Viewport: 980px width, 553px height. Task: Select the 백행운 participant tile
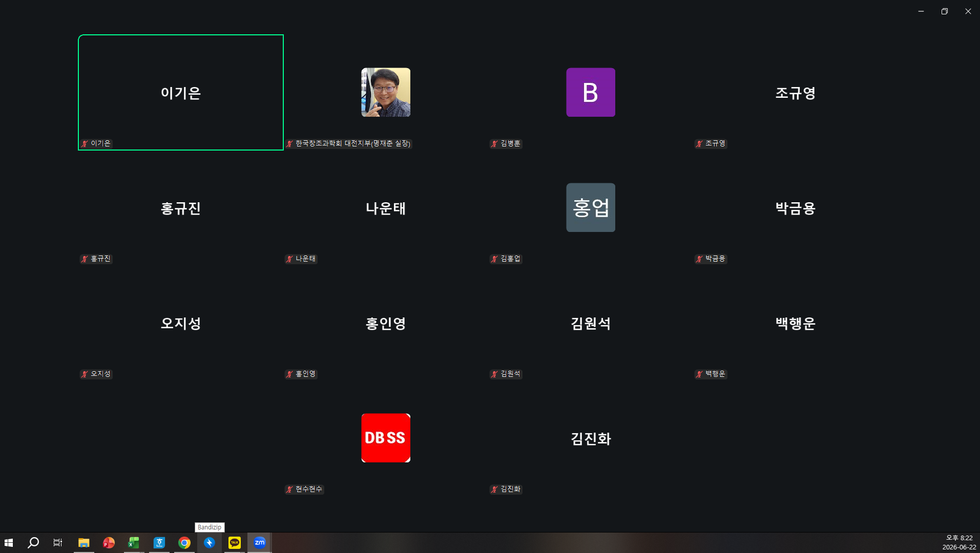796,323
